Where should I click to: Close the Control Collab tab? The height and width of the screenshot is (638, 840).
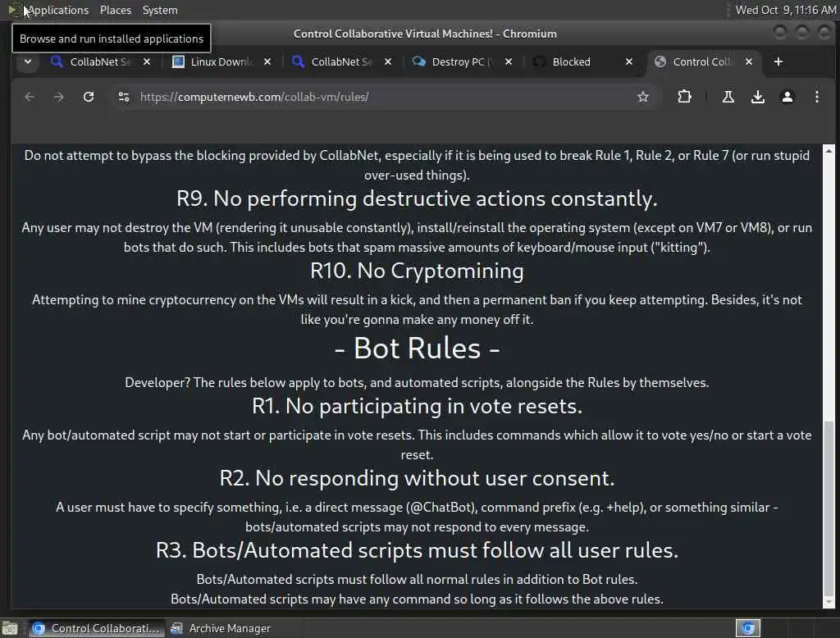[x=749, y=62]
